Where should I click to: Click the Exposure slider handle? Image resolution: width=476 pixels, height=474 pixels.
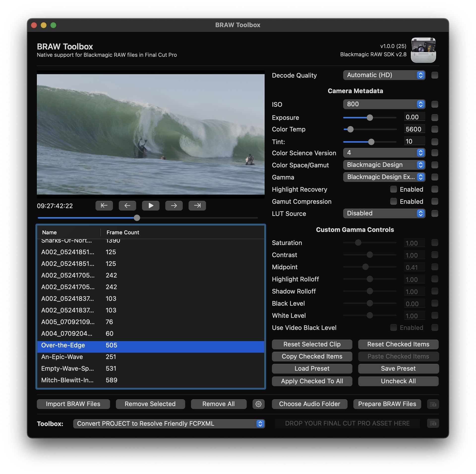coord(370,118)
